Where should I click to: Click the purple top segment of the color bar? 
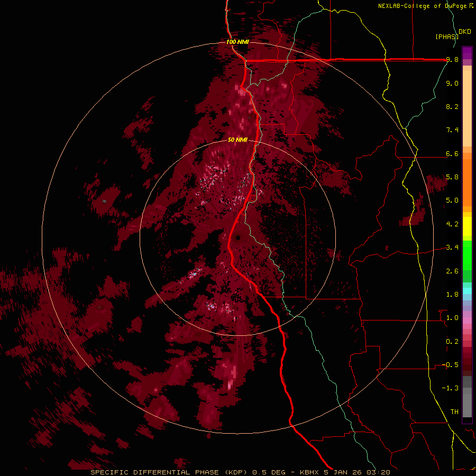pyautogui.click(x=467, y=53)
